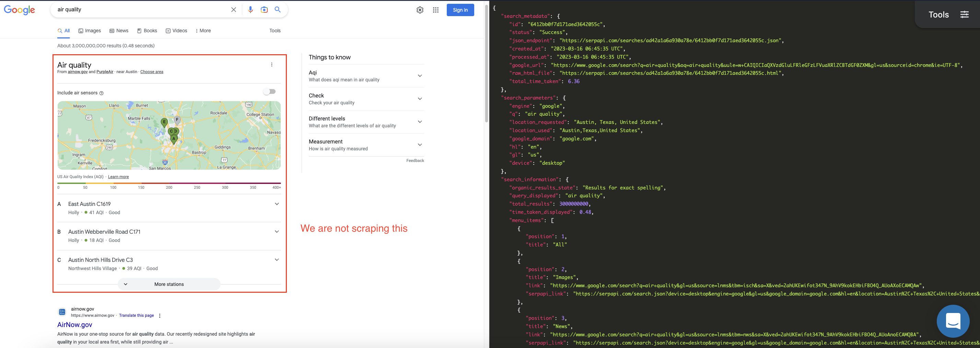Expand the Measurement section
Image resolution: width=980 pixels, height=348 pixels.
[420, 144]
